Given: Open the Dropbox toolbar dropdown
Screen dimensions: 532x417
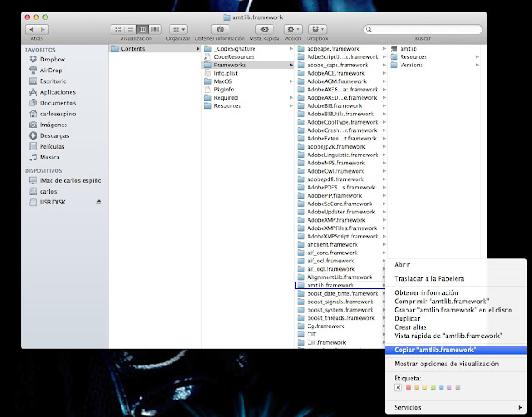Looking at the screenshot, I should [318, 30].
